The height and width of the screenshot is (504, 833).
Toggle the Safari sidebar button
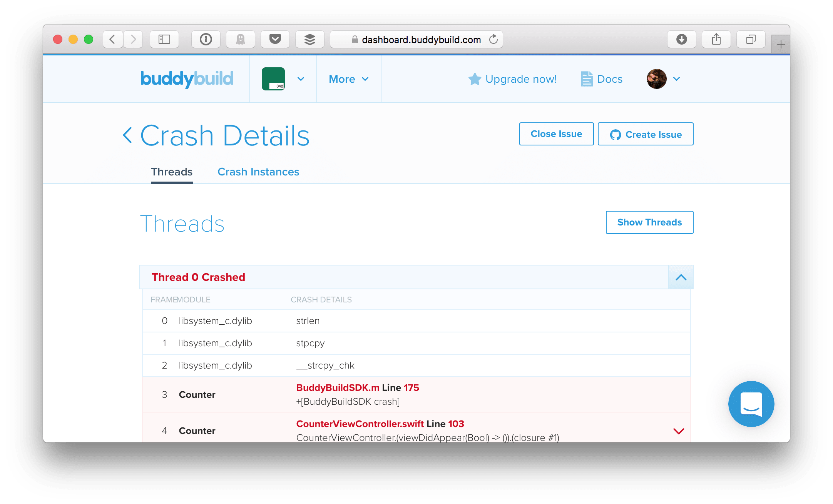tap(164, 39)
